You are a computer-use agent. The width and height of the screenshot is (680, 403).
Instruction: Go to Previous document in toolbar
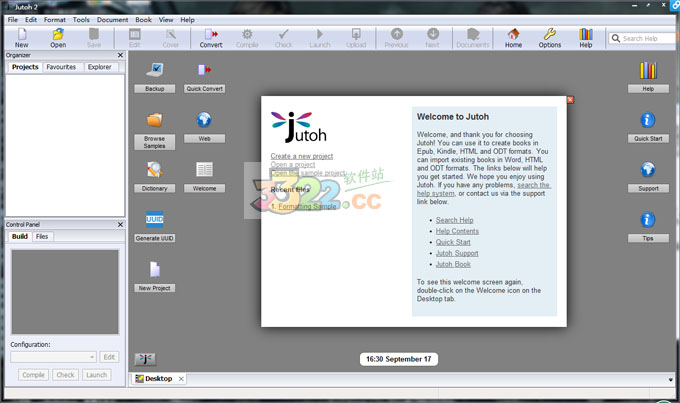[x=396, y=38]
